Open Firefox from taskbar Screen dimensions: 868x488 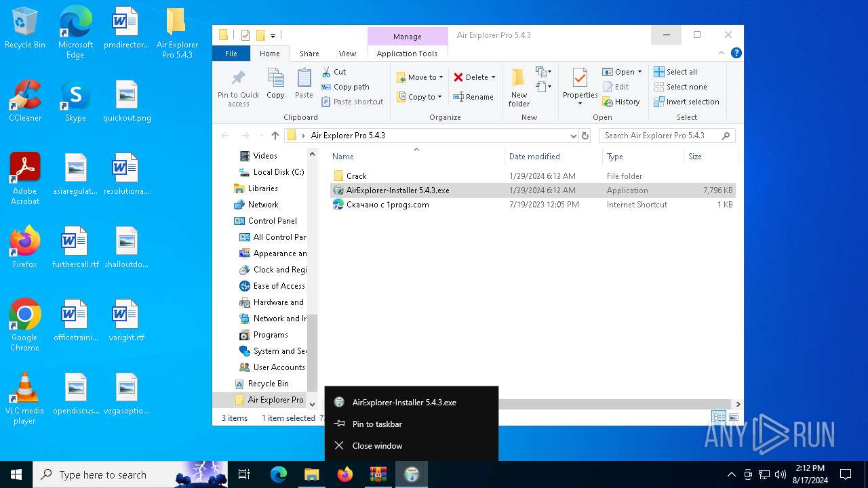345,474
